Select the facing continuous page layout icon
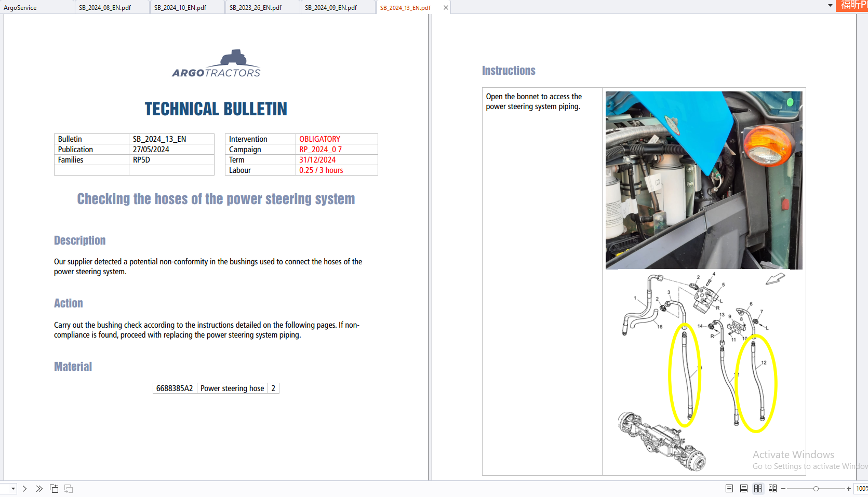 (x=773, y=488)
